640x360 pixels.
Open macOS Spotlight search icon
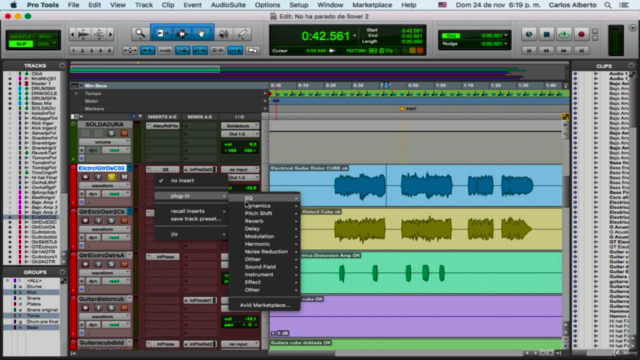(x=608, y=5)
